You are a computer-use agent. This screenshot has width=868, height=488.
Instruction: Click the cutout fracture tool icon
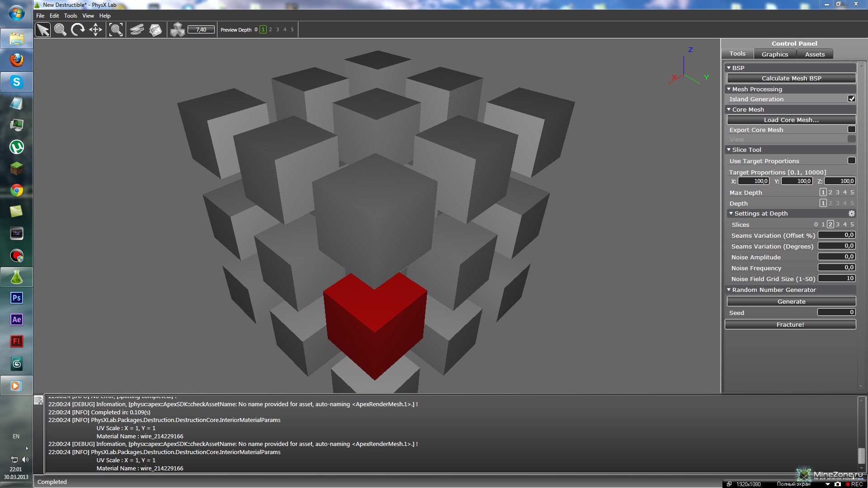[x=156, y=30]
